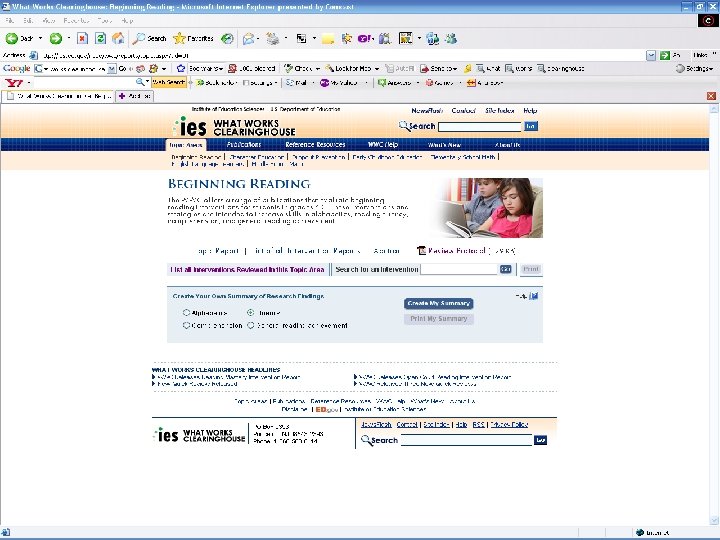This screenshot has width=720, height=540.
Task: Open the About Us navigation tab
Action: 507,145
